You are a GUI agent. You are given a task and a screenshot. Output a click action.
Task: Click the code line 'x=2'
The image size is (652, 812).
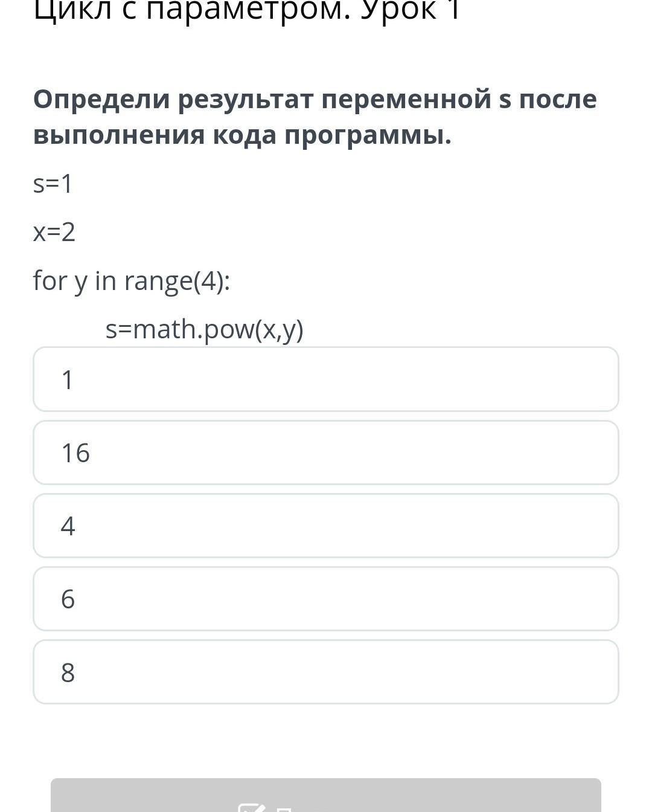[x=54, y=232]
